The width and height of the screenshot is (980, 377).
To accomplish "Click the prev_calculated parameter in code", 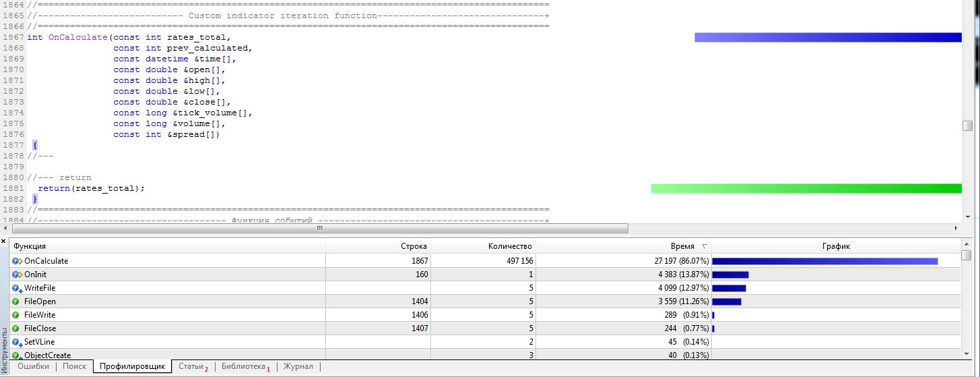I will (x=207, y=48).
